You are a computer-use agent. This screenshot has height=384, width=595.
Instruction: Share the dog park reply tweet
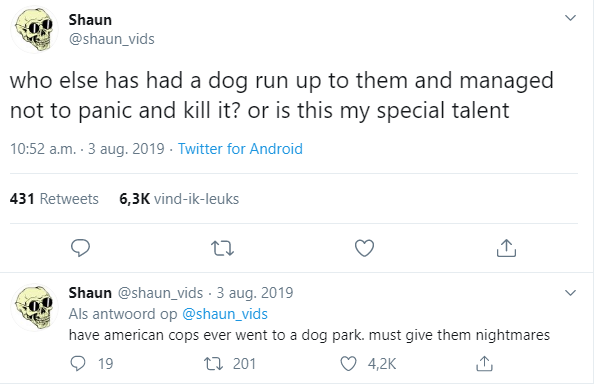tap(484, 364)
